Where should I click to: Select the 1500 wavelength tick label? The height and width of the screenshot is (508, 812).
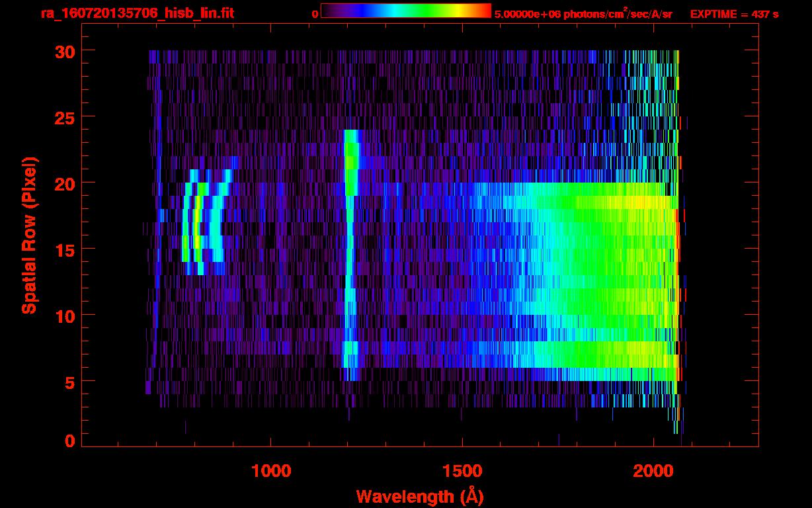462,470
